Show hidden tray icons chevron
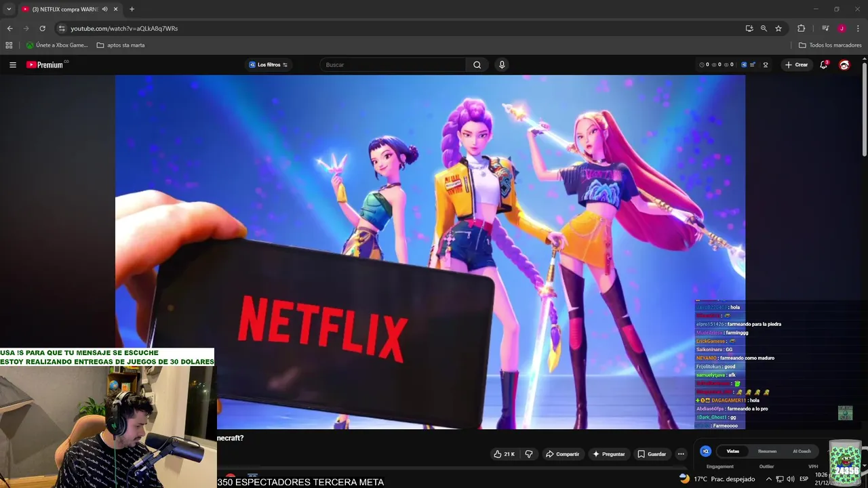Viewport: 868px width, 488px height. coord(768,479)
